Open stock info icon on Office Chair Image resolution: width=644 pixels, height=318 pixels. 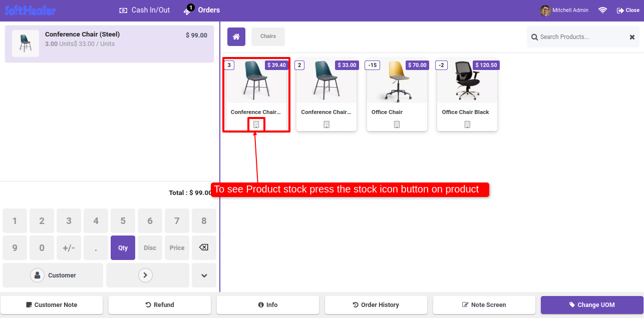[397, 124]
